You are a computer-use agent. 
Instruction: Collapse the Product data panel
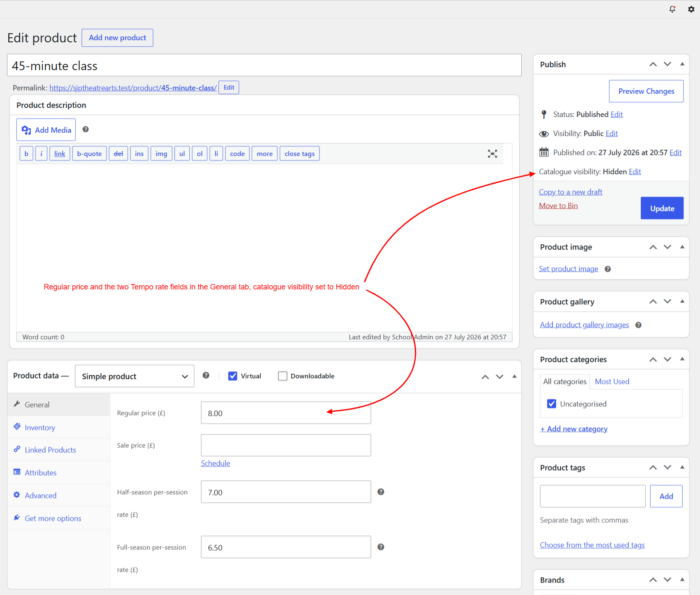coord(514,376)
